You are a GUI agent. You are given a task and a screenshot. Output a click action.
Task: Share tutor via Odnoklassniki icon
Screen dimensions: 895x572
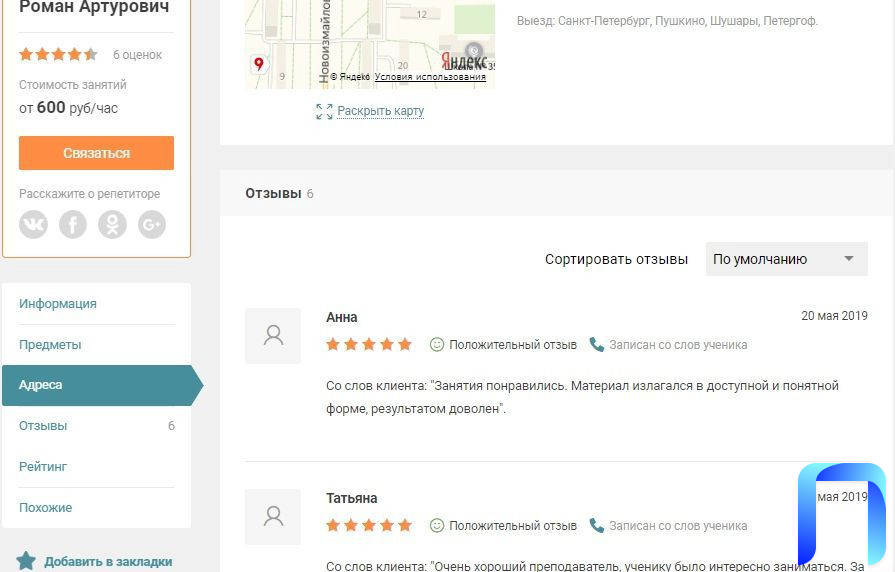[112, 224]
